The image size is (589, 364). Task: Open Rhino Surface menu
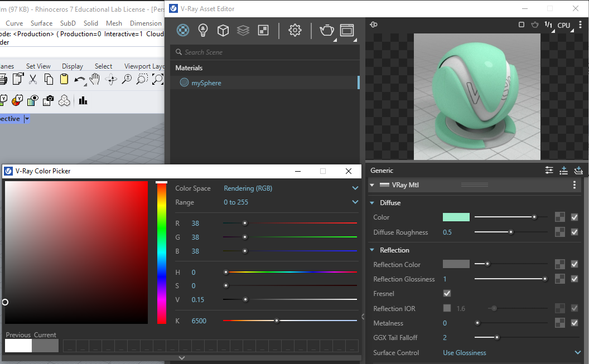[x=41, y=23]
